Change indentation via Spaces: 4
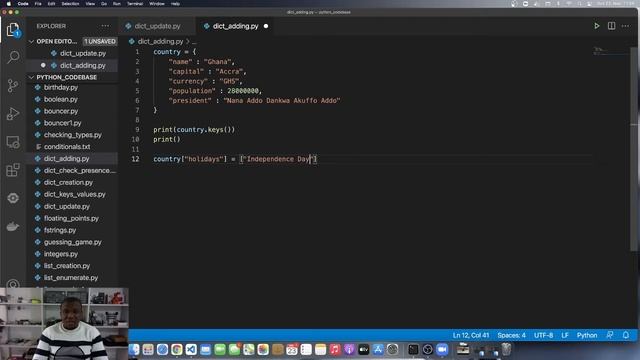 (x=511, y=335)
